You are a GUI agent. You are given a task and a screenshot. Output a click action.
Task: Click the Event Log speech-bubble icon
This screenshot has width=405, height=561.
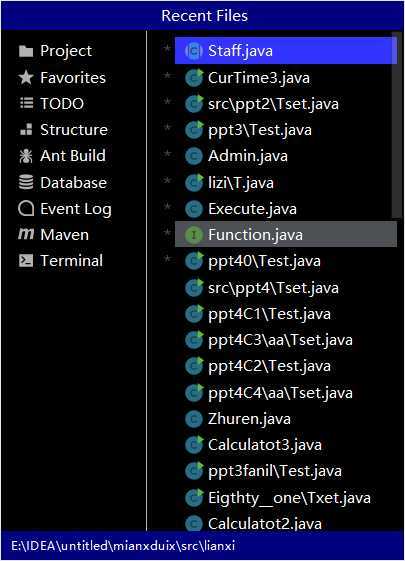(26, 208)
